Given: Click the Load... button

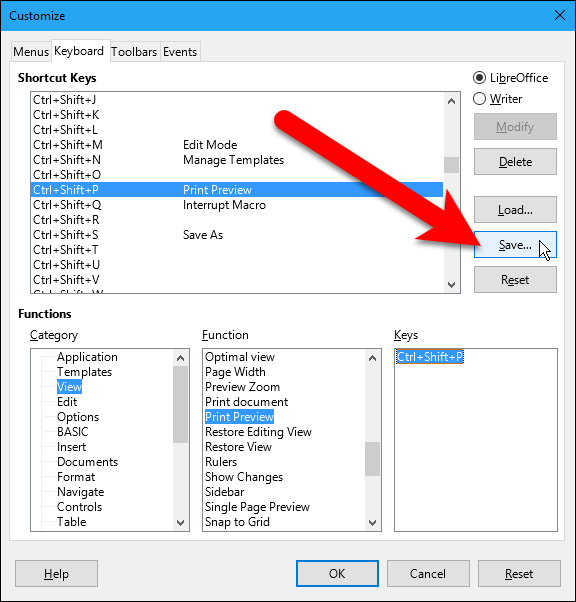Looking at the screenshot, I should point(515,210).
